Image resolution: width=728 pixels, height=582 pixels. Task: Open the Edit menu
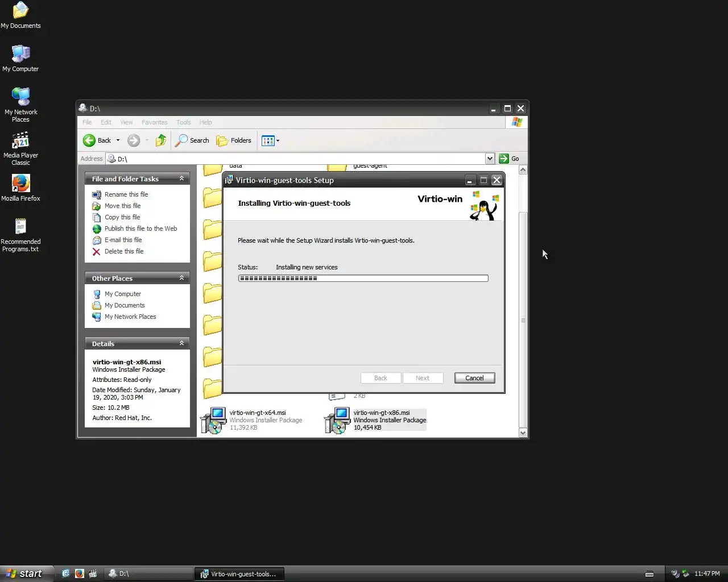coord(106,122)
